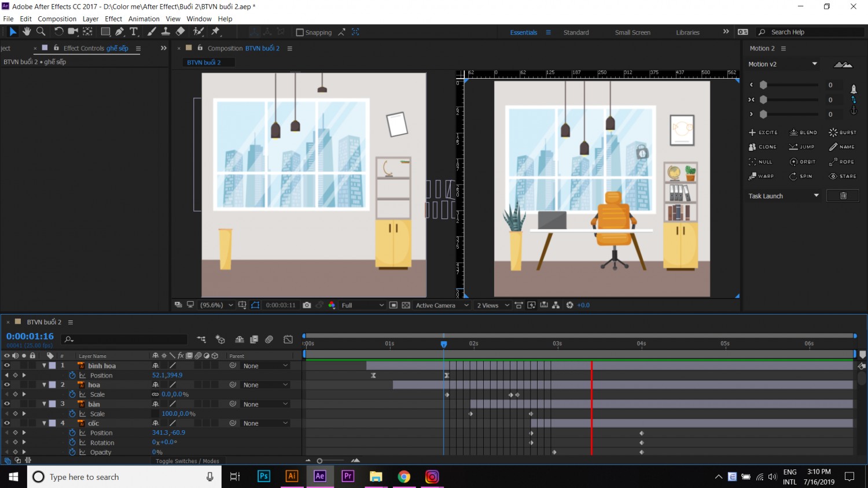Open the Motion v2 dropdown

pyautogui.click(x=783, y=64)
